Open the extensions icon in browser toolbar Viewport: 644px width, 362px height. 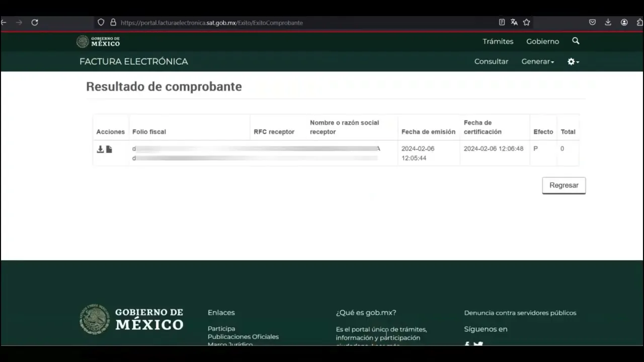(x=640, y=22)
